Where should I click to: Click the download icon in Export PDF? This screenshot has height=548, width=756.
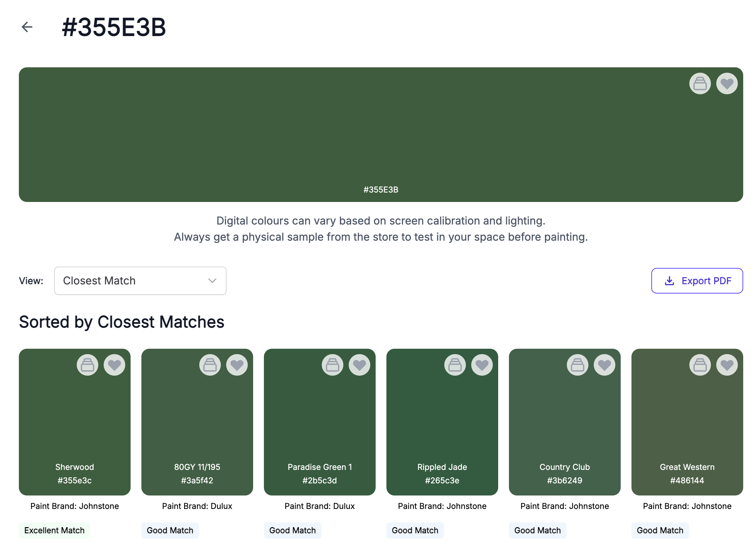669,281
